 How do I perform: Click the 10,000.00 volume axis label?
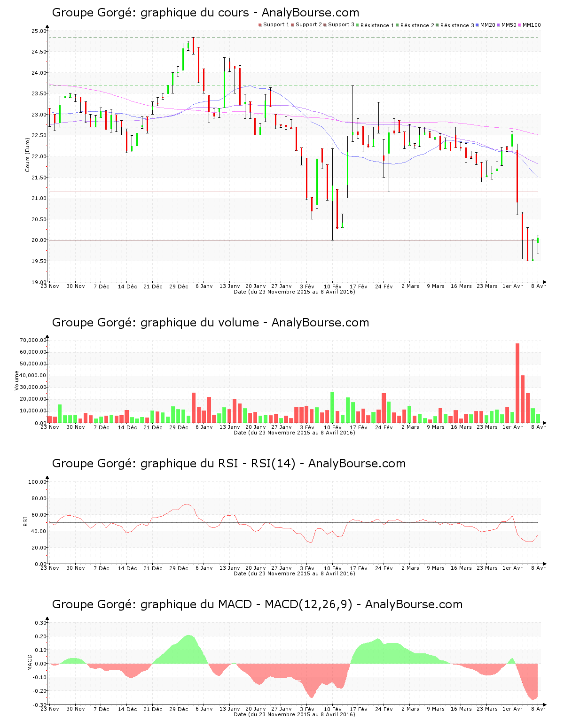33,411
